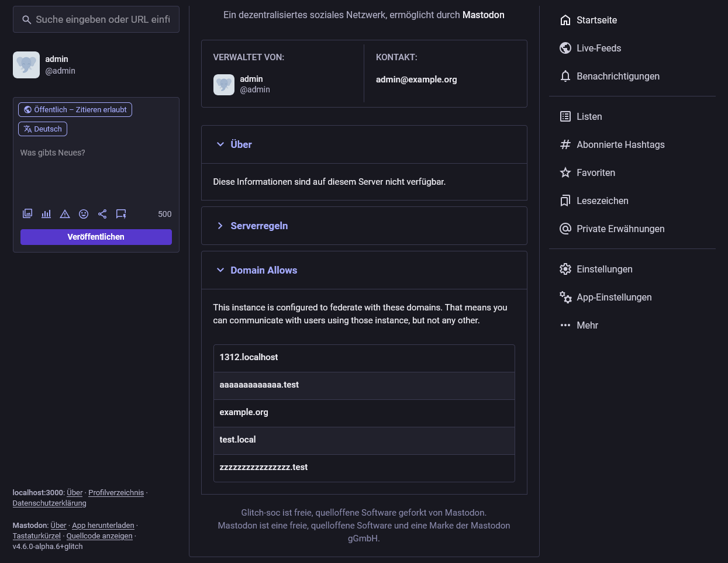The image size is (728, 563).
Task: Collapse the Domain Allows section
Action: tap(263, 270)
